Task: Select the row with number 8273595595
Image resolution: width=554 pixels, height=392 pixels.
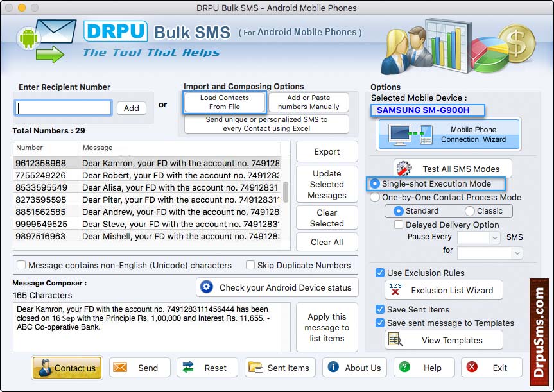Action: [x=147, y=200]
